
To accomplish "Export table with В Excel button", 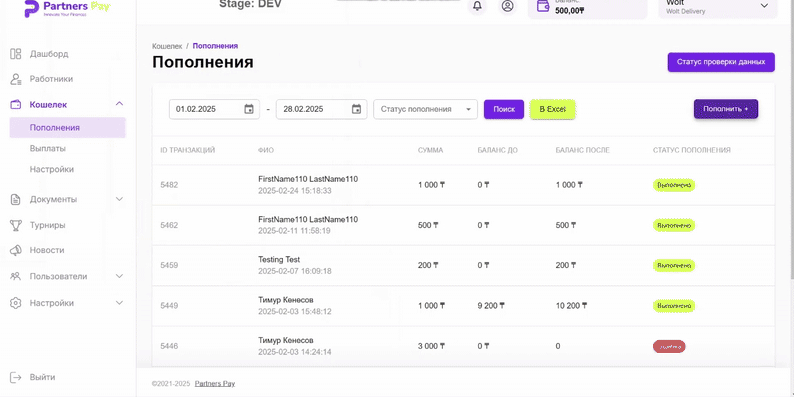I will pyautogui.click(x=552, y=109).
